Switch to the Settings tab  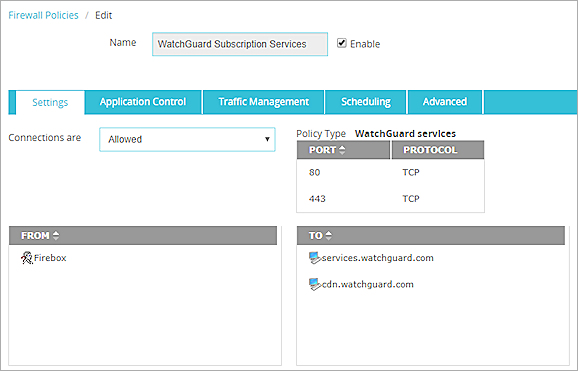[50, 102]
